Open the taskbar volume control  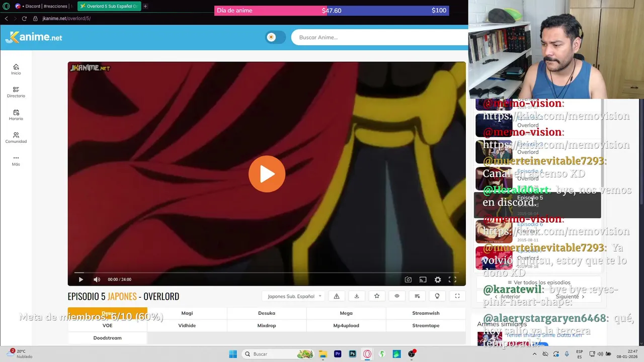point(600,354)
